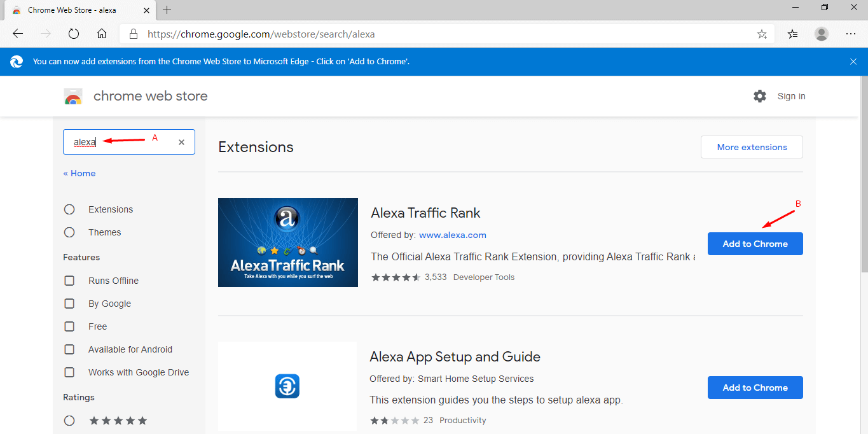Open Alexa Traffic Rank thumbnail image

click(x=288, y=242)
